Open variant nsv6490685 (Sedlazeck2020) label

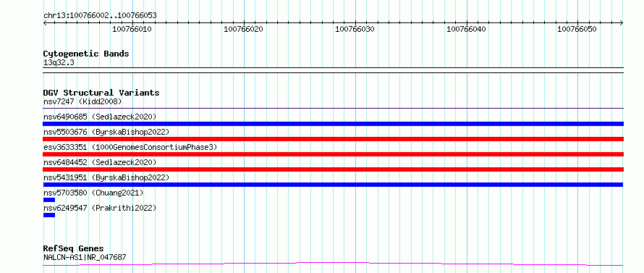100,117
